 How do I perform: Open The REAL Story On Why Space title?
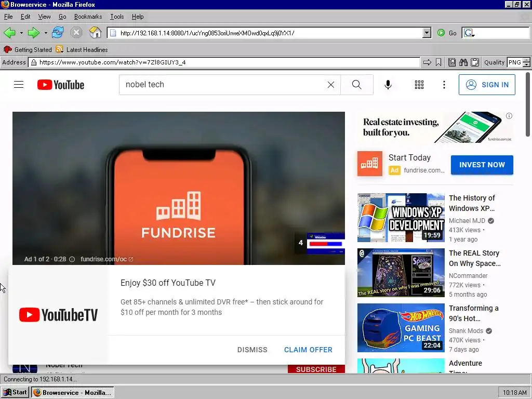[475, 258]
